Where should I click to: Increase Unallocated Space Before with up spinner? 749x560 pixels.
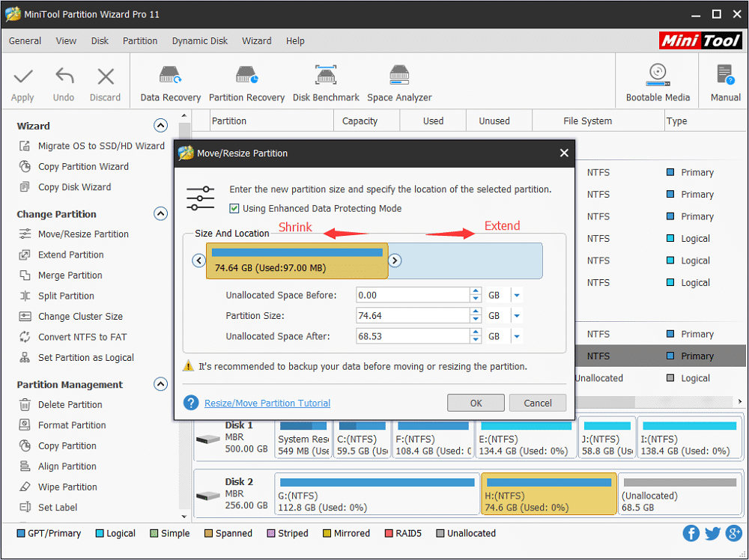tap(476, 290)
